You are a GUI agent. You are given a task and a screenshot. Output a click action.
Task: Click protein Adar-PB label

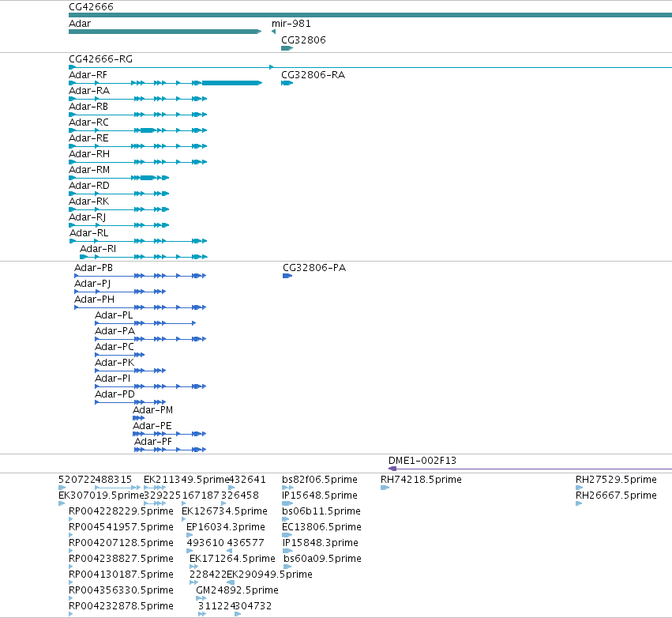[93, 268]
